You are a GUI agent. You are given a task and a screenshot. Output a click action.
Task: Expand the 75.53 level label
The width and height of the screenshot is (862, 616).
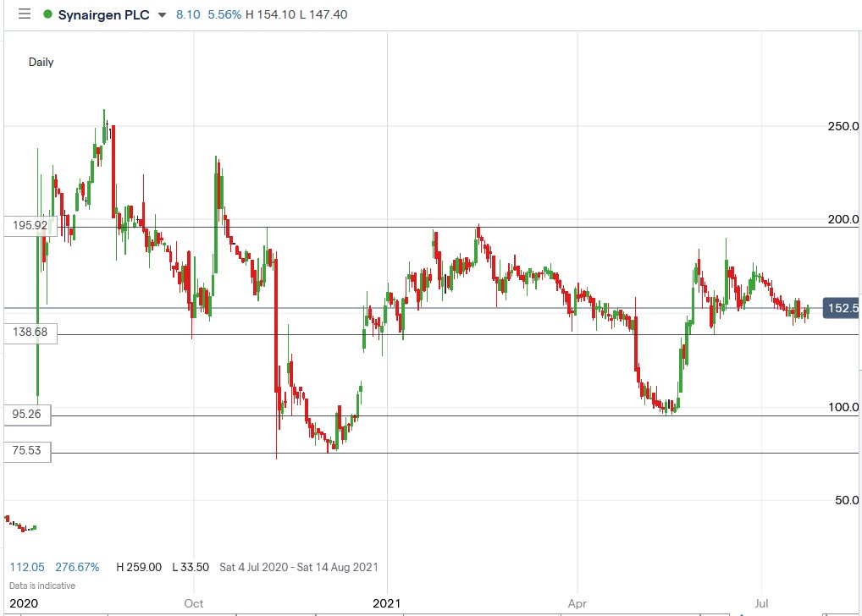click(28, 451)
